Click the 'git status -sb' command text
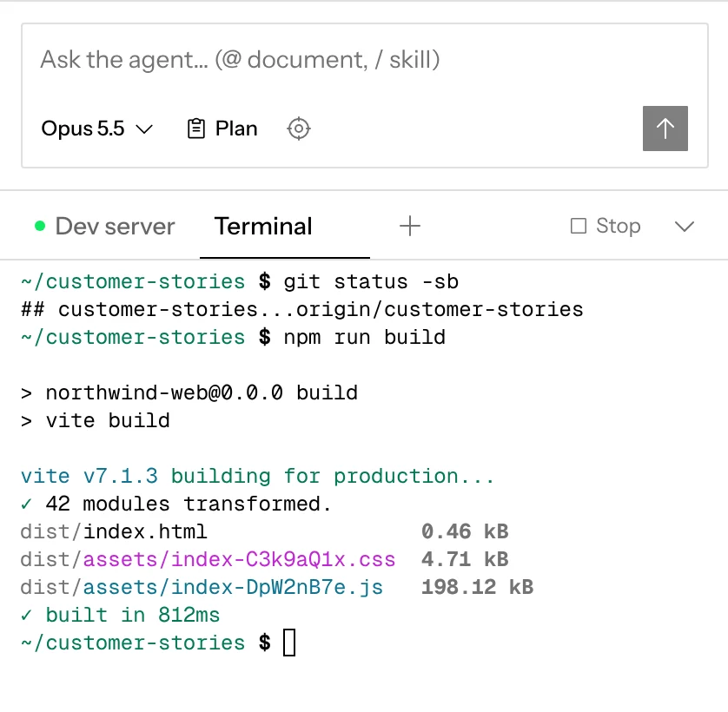This screenshot has height=712, width=728. tap(371, 281)
